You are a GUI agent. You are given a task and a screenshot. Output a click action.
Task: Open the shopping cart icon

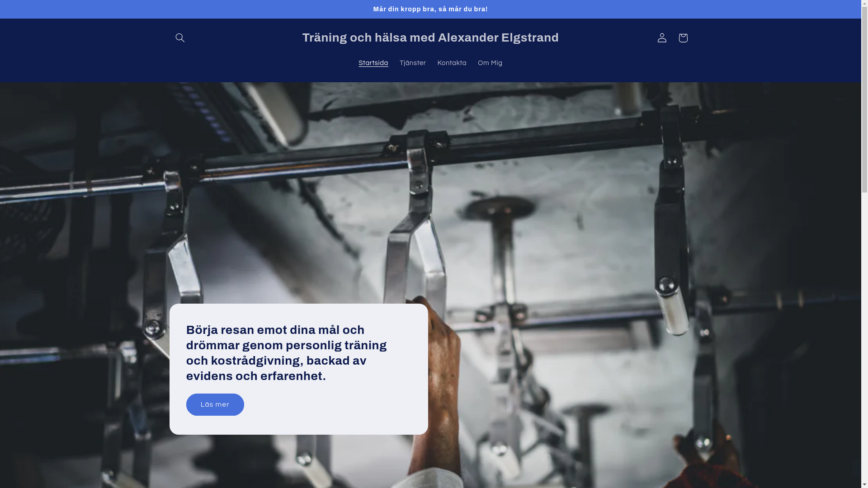(683, 38)
